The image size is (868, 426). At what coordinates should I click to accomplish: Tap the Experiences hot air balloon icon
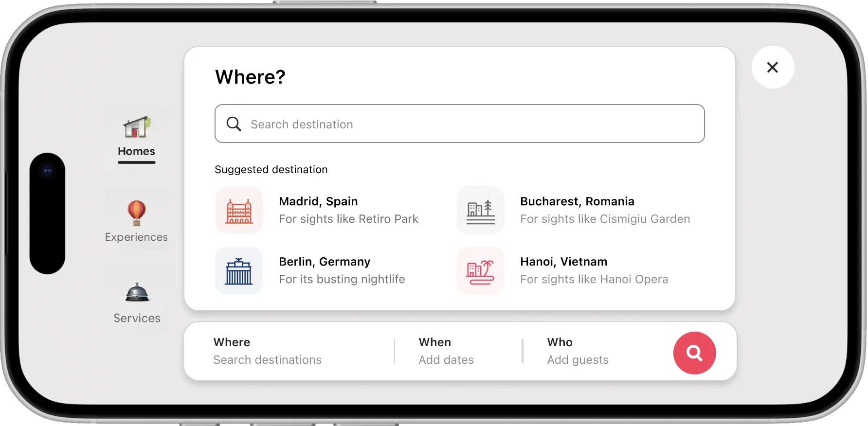click(x=137, y=213)
